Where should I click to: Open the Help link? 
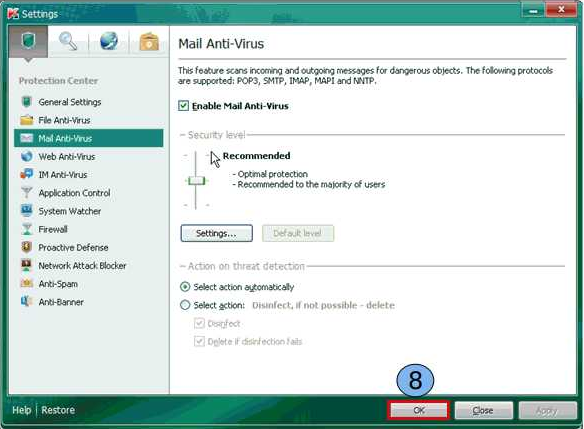point(22,410)
